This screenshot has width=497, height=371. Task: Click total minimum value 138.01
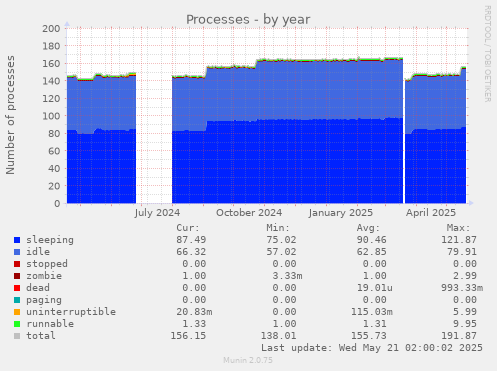click(x=278, y=336)
